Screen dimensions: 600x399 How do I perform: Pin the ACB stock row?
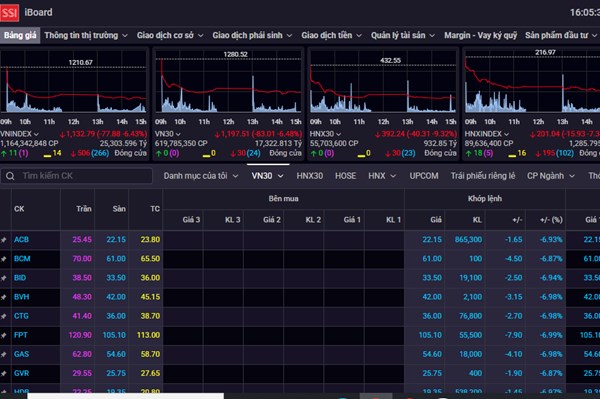pyautogui.click(x=4, y=240)
